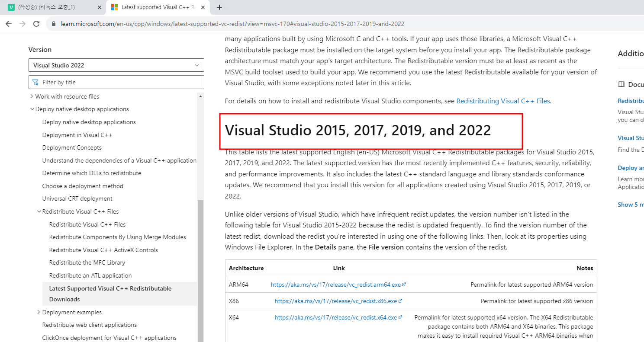Reload the page with the refresh icon

[x=36, y=24]
